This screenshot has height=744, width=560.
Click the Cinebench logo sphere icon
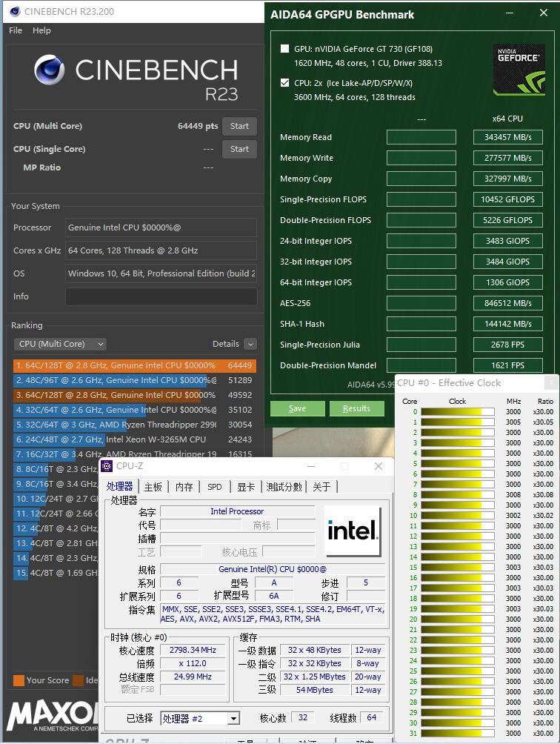(50, 70)
